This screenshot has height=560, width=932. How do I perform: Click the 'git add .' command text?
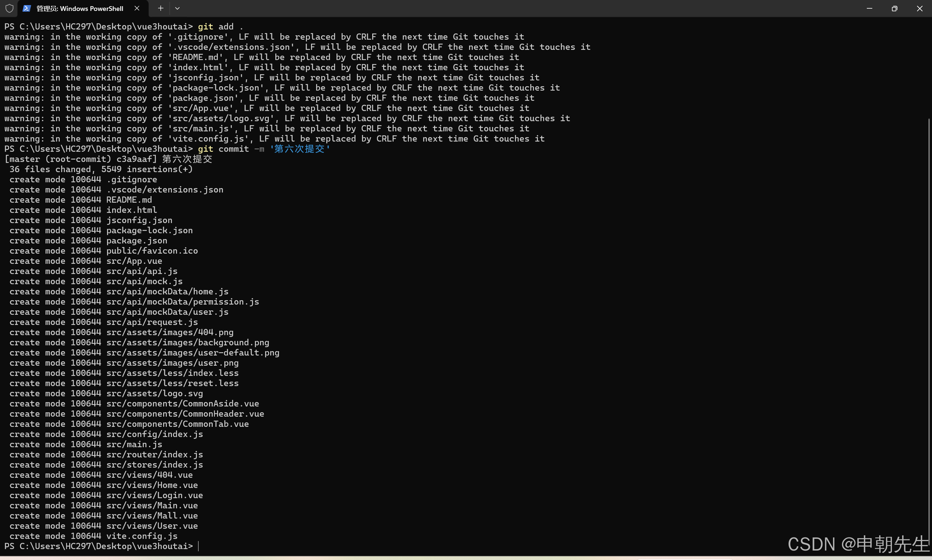[220, 27]
